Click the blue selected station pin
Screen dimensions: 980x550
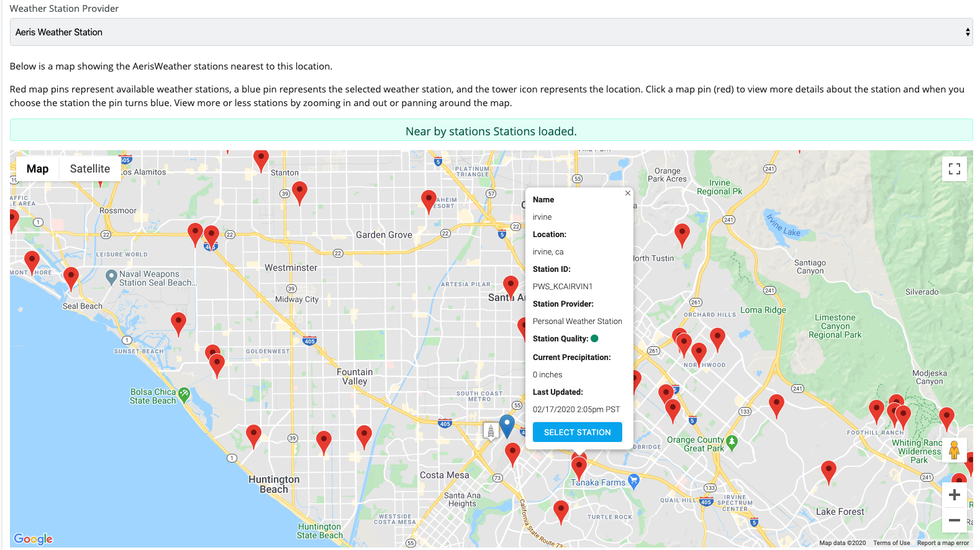(507, 426)
